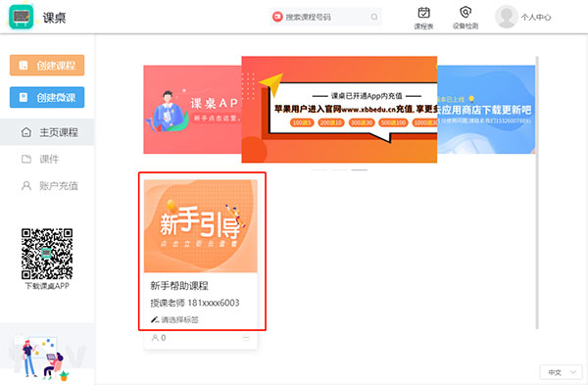The image size is (588, 385).
Task: Click the 下载课桌APP QR code
Action: tap(47, 254)
